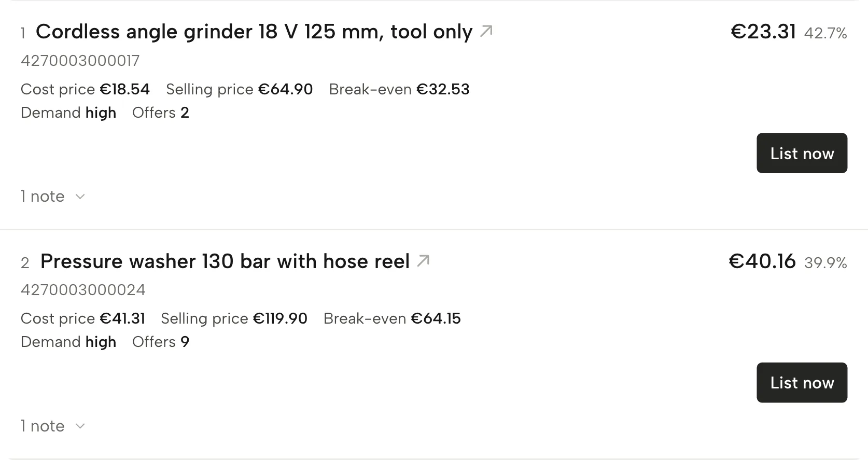868x460 pixels.
Task: Click the Offers 9 count
Action: point(161,342)
